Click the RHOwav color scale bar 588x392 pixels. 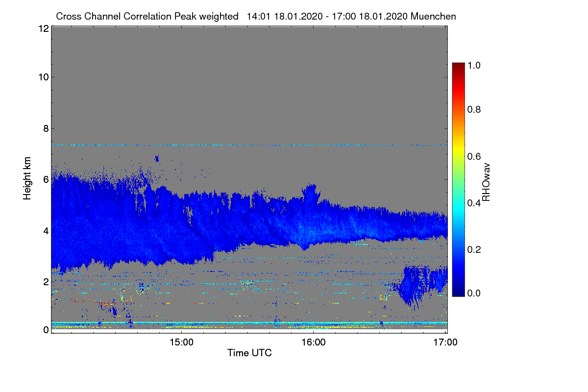click(x=458, y=179)
